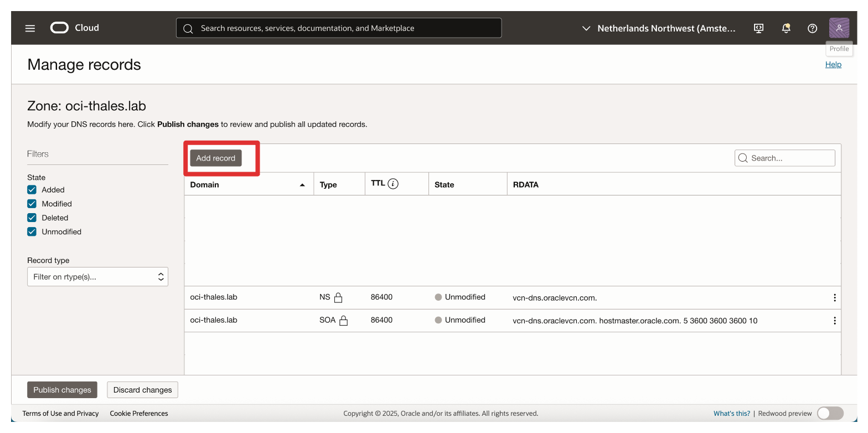The height and width of the screenshot is (433, 868).
Task: Open the Netherlands Northwest region selector
Action: [659, 28]
